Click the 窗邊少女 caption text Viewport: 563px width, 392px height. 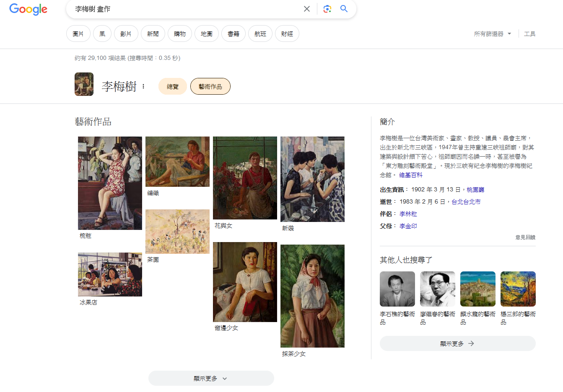click(226, 328)
